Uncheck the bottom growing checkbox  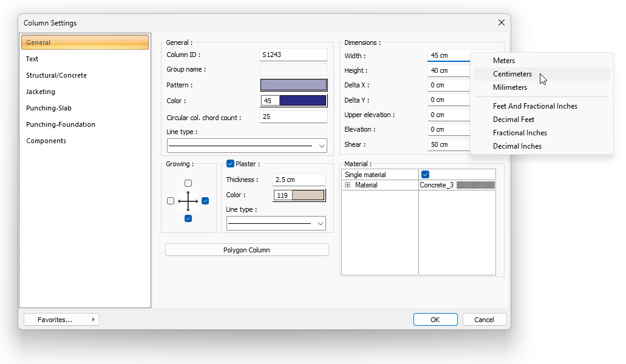click(188, 218)
